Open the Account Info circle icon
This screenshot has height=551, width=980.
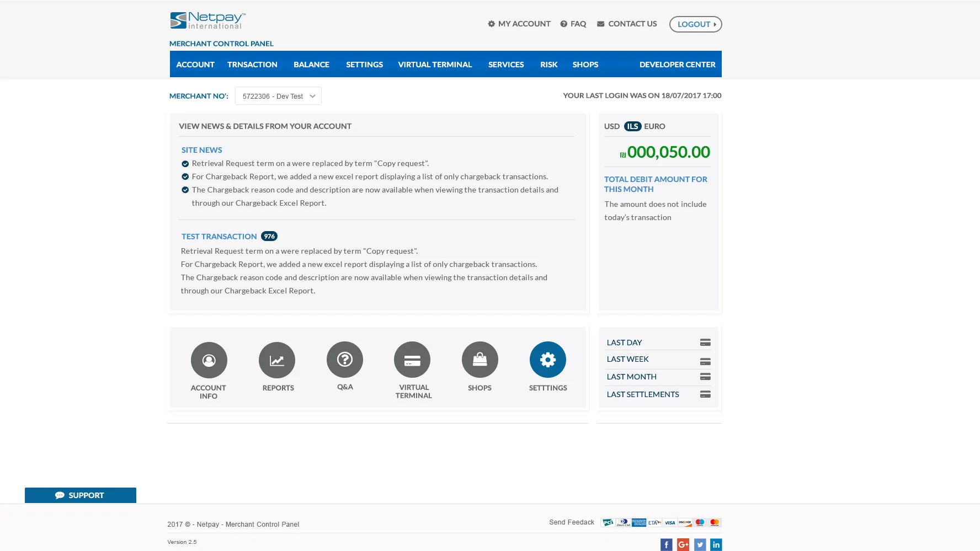tap(209, 360)
